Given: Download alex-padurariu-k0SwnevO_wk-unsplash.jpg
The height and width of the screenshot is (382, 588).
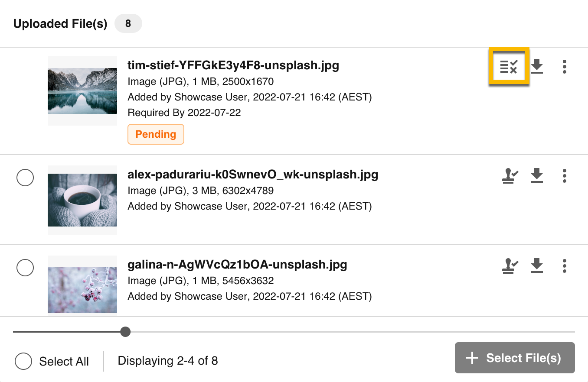Looking at the screenshot, I should [537, 175].
